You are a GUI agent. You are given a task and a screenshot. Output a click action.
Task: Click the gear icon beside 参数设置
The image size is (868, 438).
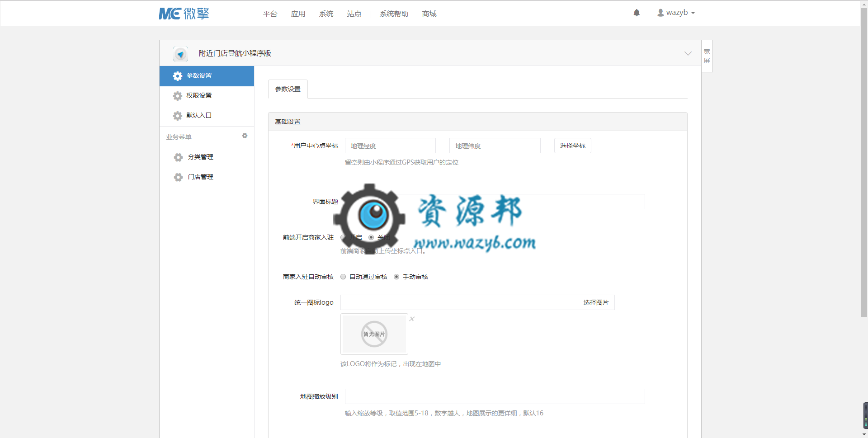[178, 76]
